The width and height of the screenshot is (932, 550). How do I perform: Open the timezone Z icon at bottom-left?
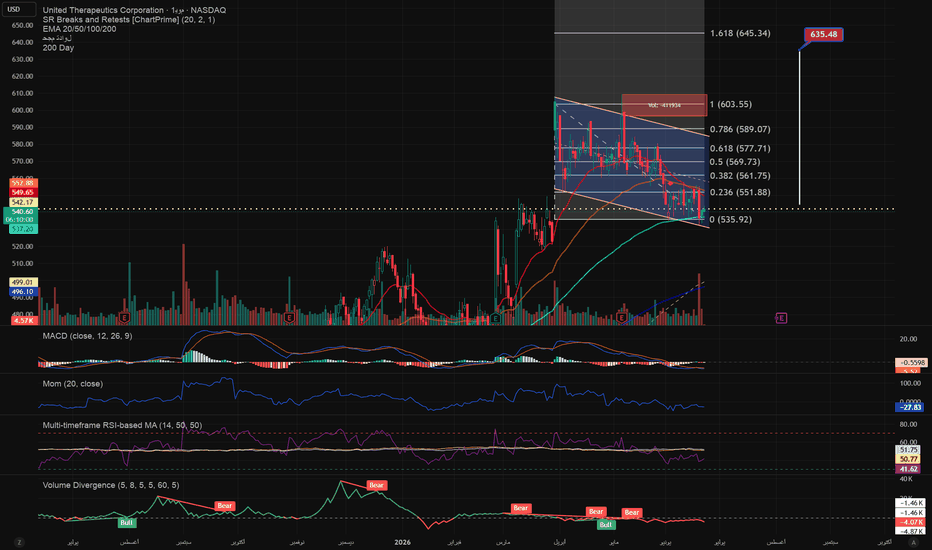point(19,542)
